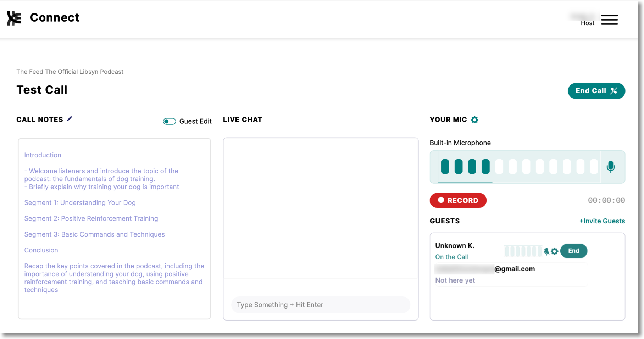Click End Call to finish the call
The height and width of the screenshot is (339, 644).
click(x=596, y=91)
